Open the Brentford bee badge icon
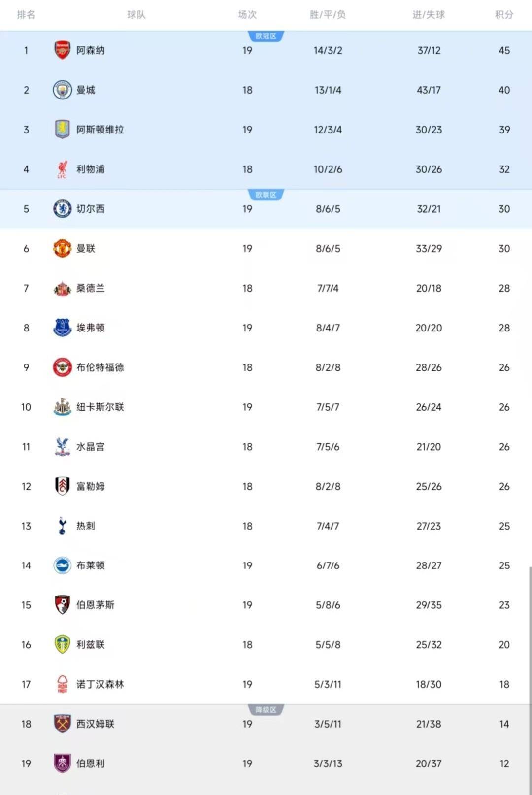 [62, 367]
